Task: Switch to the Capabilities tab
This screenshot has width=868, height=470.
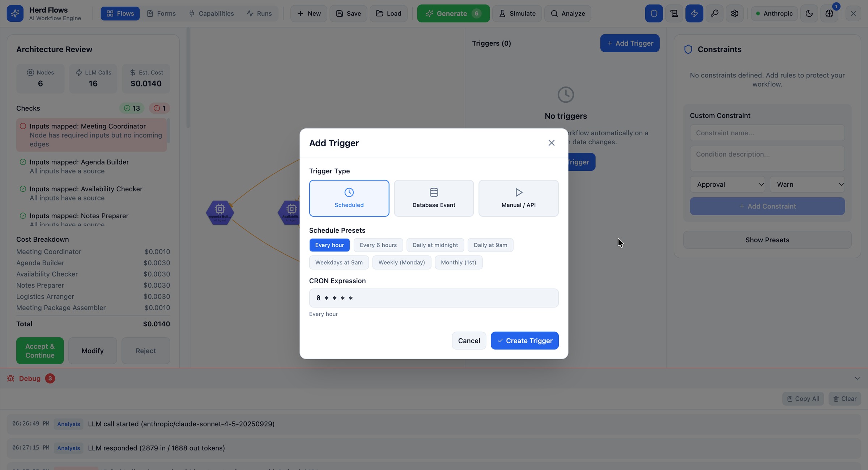Action: click(211, 13)
